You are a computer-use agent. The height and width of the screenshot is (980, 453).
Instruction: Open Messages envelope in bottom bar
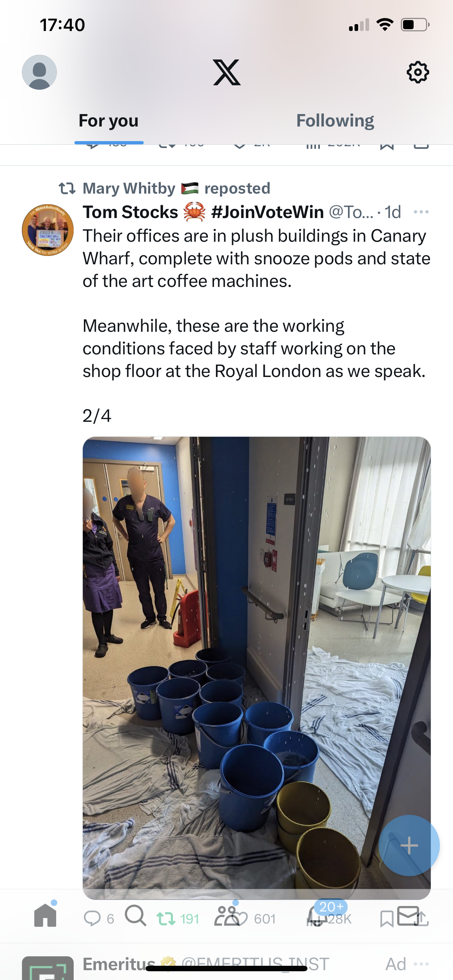pos(408,916)
